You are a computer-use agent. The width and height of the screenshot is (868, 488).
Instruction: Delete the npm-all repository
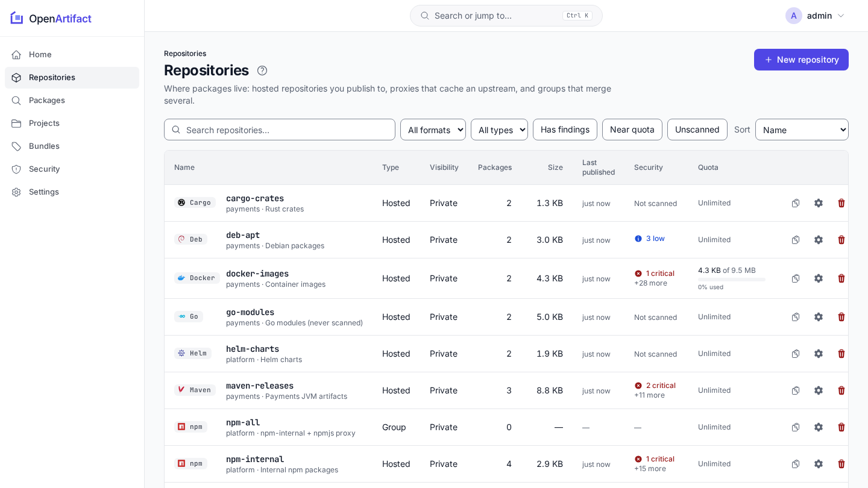[841, 427]
